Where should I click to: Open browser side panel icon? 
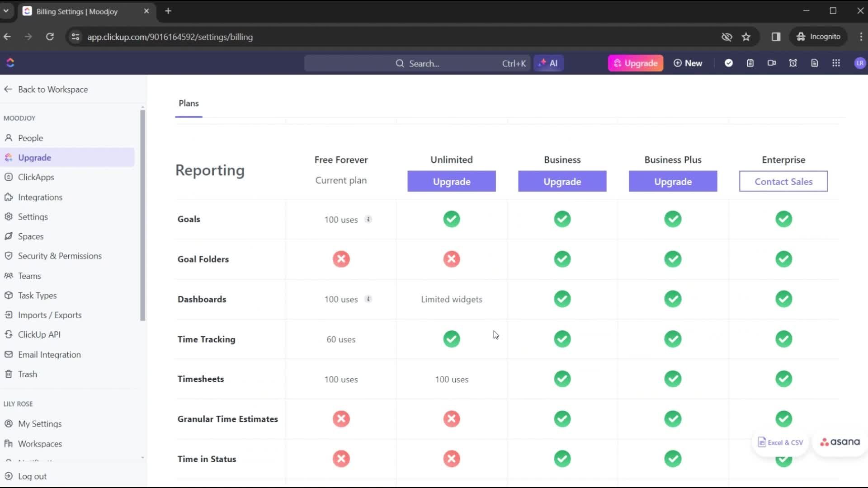point(776,37)
